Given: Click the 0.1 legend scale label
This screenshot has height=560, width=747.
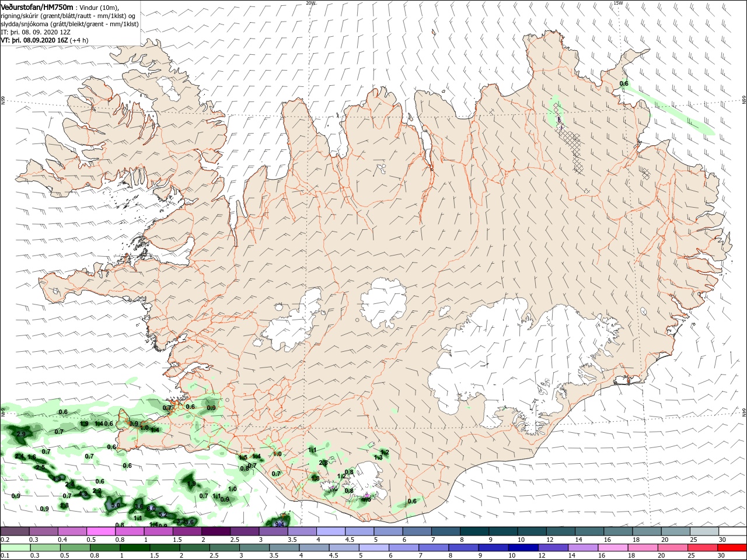Looking at the screenshot, I should click(5, 556).
